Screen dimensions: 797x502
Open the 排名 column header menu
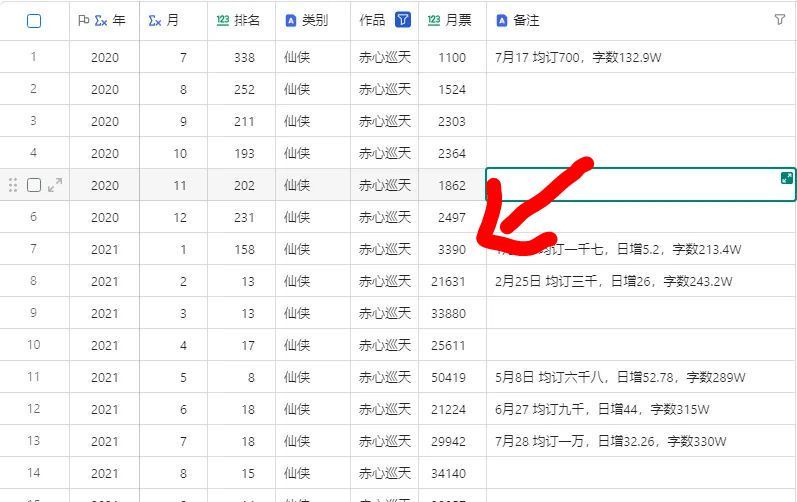coord(247,20)
